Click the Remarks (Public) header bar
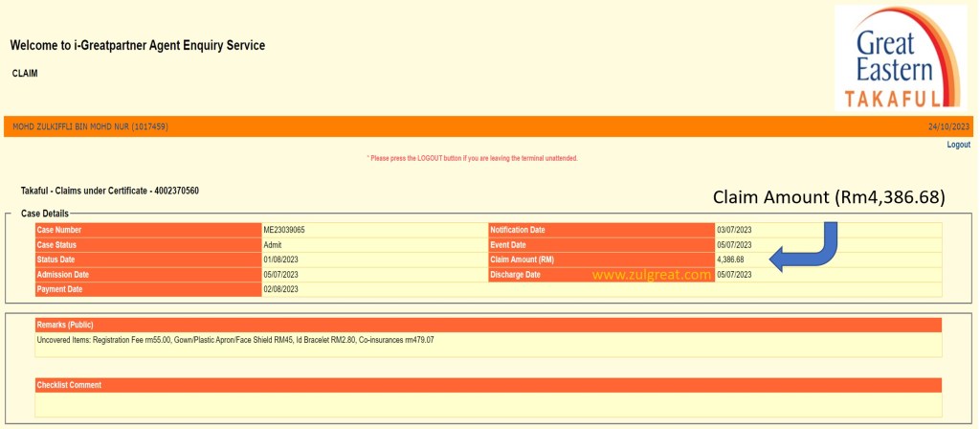Screen dimensions: 980x429 click(x=488, y=326)
